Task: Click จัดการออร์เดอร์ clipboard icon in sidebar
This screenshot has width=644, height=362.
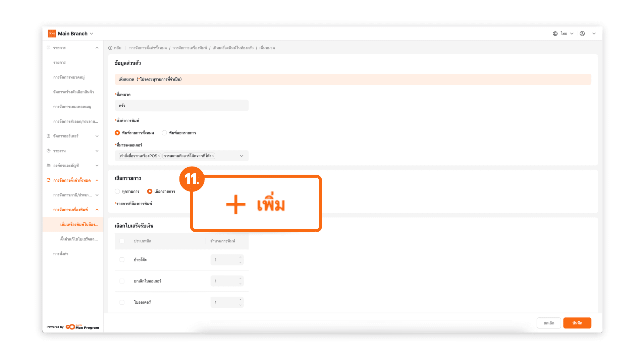Action: point(49,136)
